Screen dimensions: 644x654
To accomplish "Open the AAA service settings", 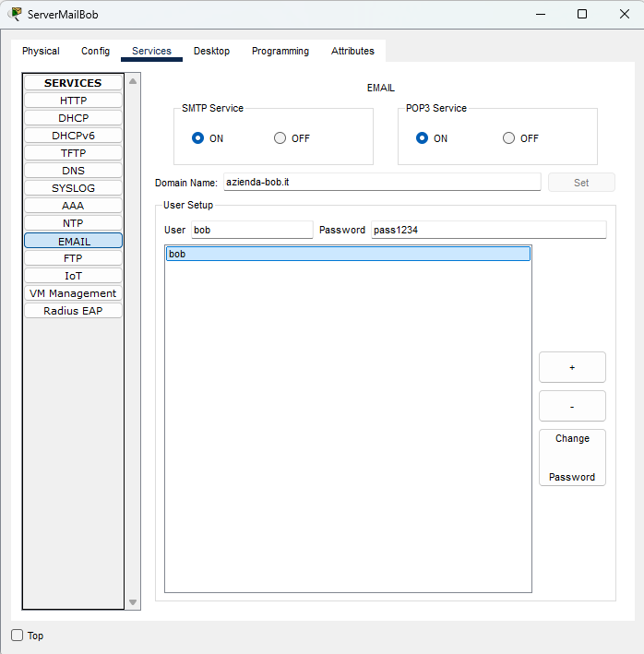I will click(x=74, y=206).
